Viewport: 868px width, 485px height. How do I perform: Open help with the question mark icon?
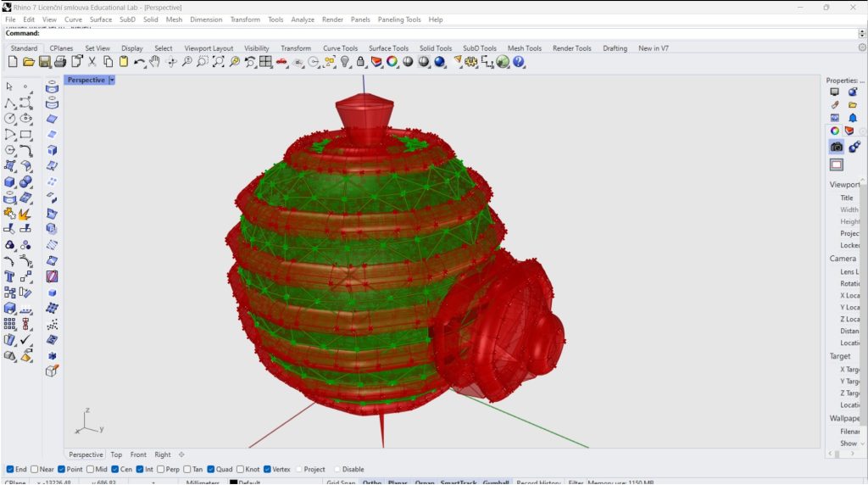click(x=519, y=62)
